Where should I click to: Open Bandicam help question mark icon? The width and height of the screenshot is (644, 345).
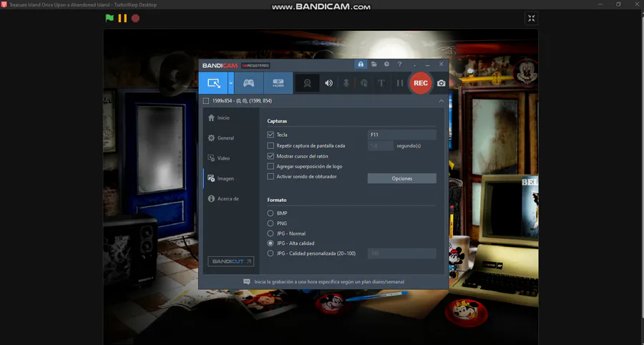(x=399, y=64)
